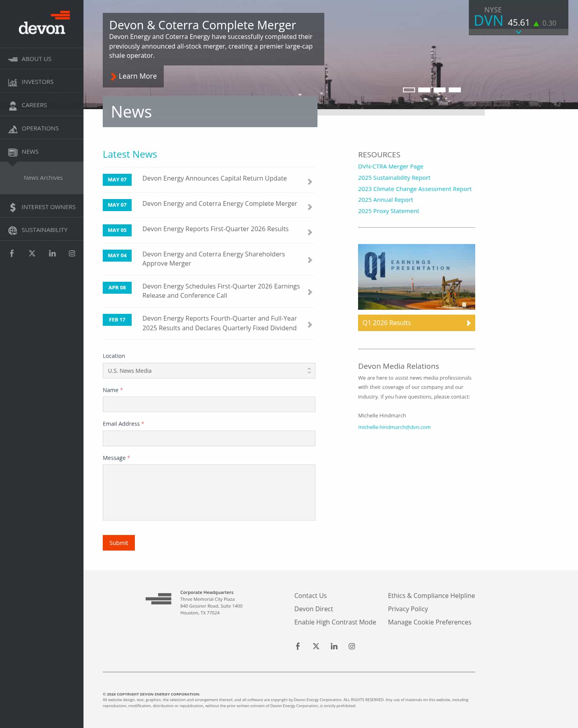The width and height of the screenshot is (578, 728).
Task: Click the Learn More hero button
Action: pos(133,76)
